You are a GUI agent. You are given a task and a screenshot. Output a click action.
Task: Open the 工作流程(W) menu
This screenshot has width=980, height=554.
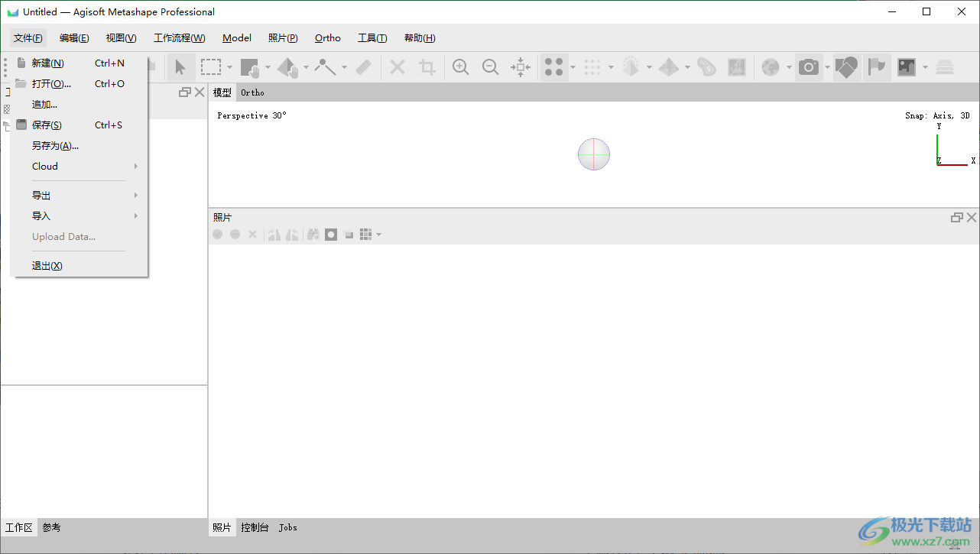(180, 38)
